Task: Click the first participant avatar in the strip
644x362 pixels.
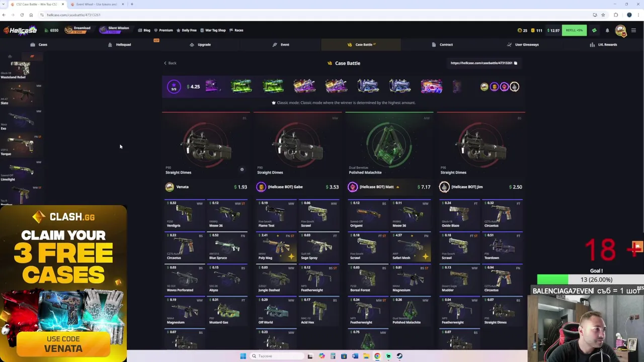Action: pos(484,87)
